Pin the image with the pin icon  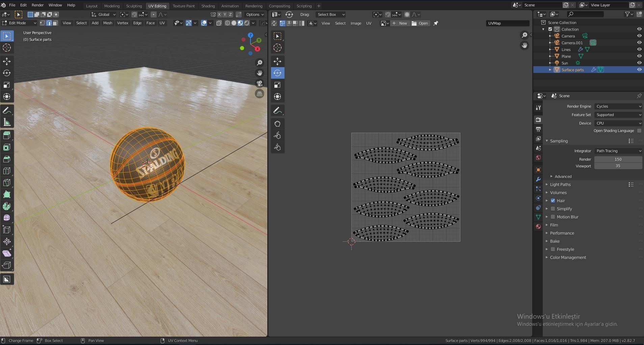(436, 23)
